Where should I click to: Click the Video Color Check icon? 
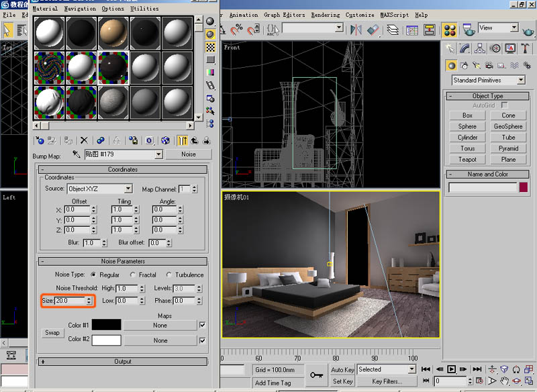pyautogui.click(x=210, y=72)
